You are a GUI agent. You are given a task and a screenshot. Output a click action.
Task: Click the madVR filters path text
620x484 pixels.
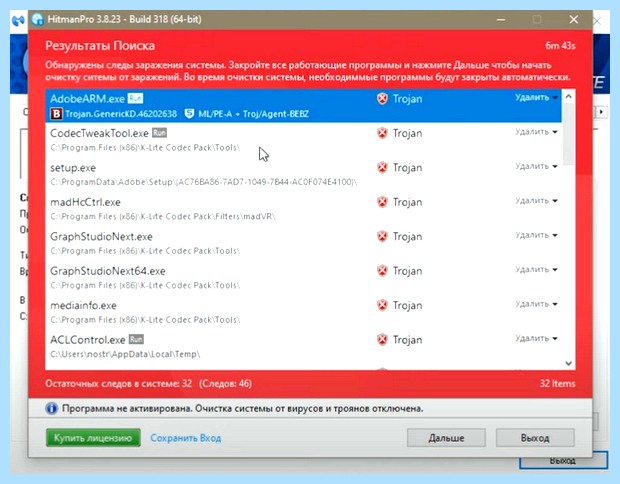163,216
